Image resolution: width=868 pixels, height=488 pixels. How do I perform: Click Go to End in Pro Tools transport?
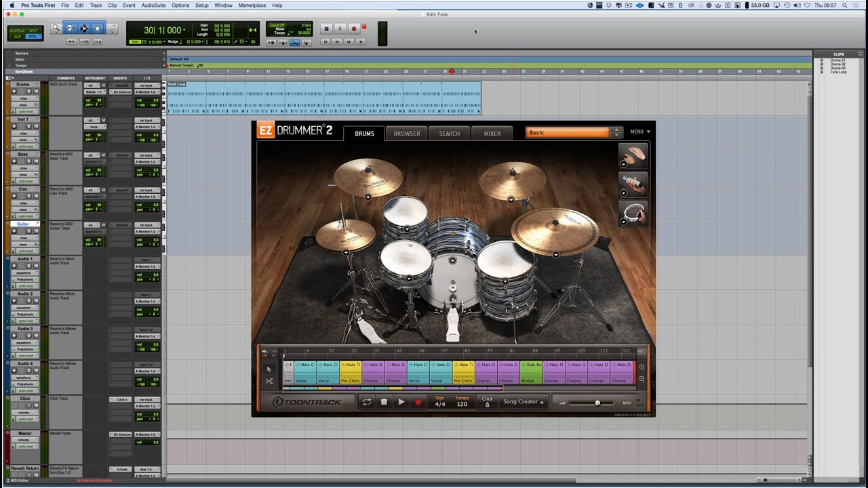(x=361, y=42)
